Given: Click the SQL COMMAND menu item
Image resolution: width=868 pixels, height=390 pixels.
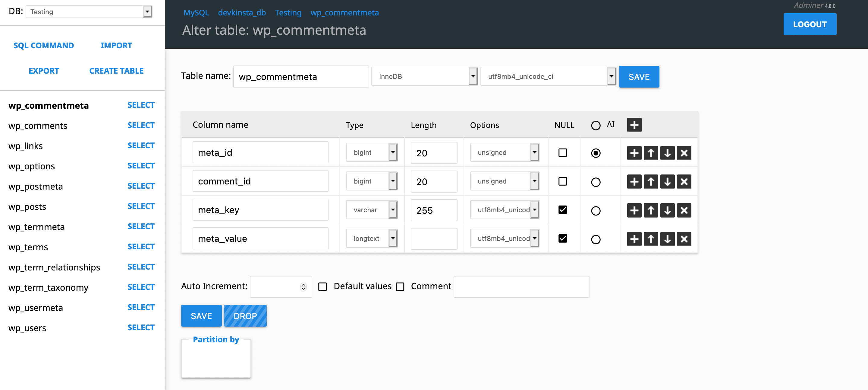Looking at the screenshot, I should [43, 46].
